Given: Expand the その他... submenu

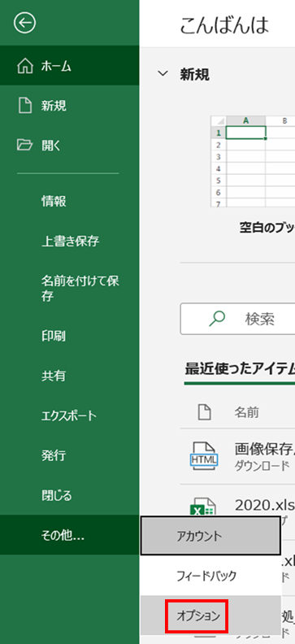Looking at the screenshot, I should 69,535.
